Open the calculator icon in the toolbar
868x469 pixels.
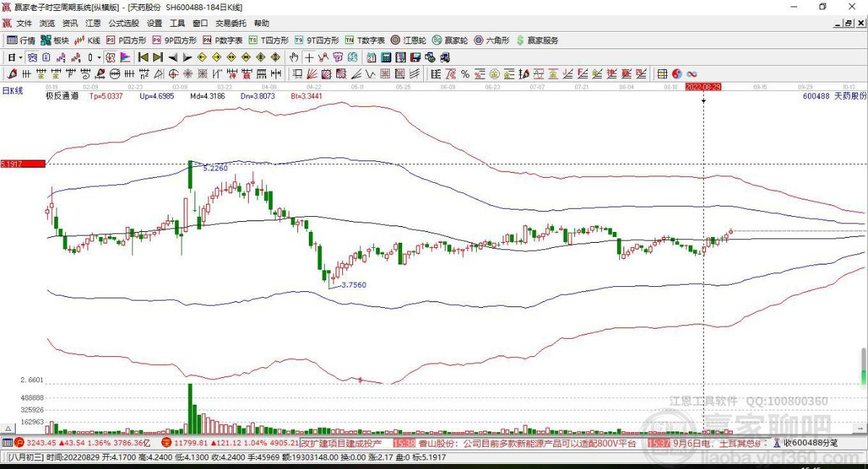(386, 57)
